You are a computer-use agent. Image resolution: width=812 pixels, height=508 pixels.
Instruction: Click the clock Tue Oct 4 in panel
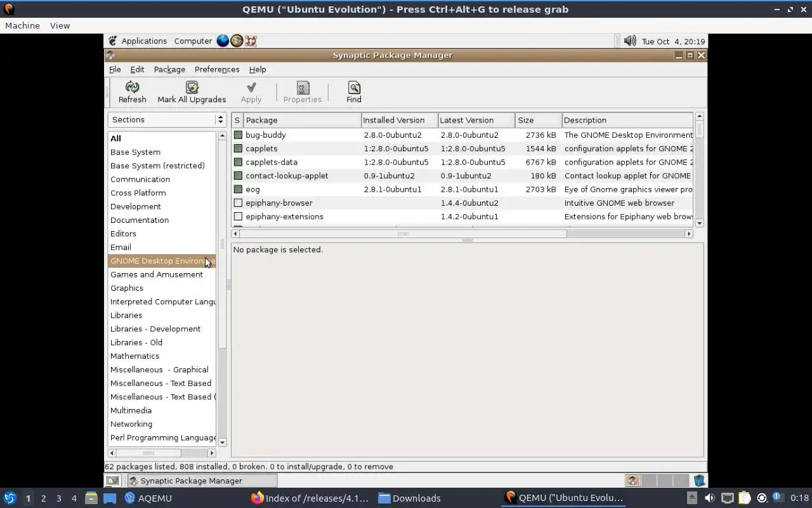tap(673, 41)
